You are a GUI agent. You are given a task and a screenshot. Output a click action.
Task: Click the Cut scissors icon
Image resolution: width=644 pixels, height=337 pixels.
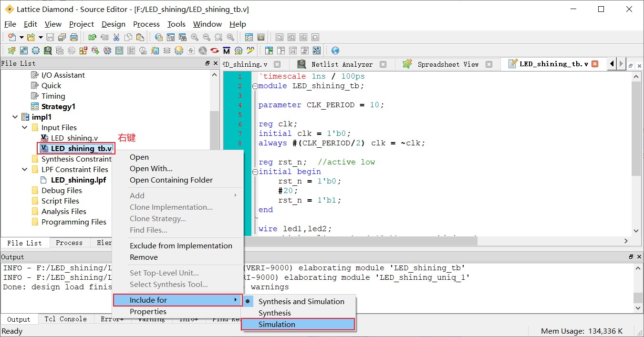116,37
